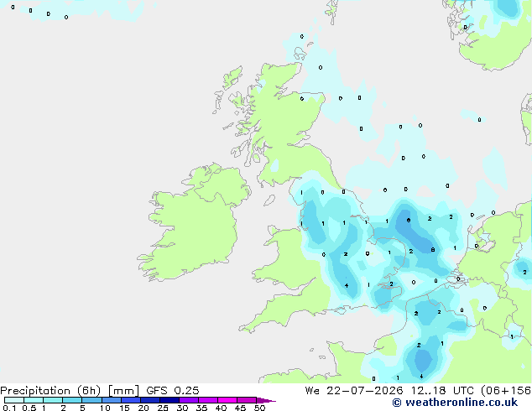Click the 10 to 15 mm legend swatch
532x411 pixels.
point(112,400)
